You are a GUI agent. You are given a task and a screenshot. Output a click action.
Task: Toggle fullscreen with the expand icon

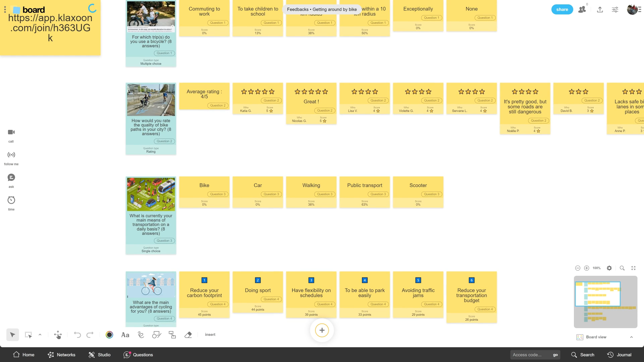tap(633, 268)
